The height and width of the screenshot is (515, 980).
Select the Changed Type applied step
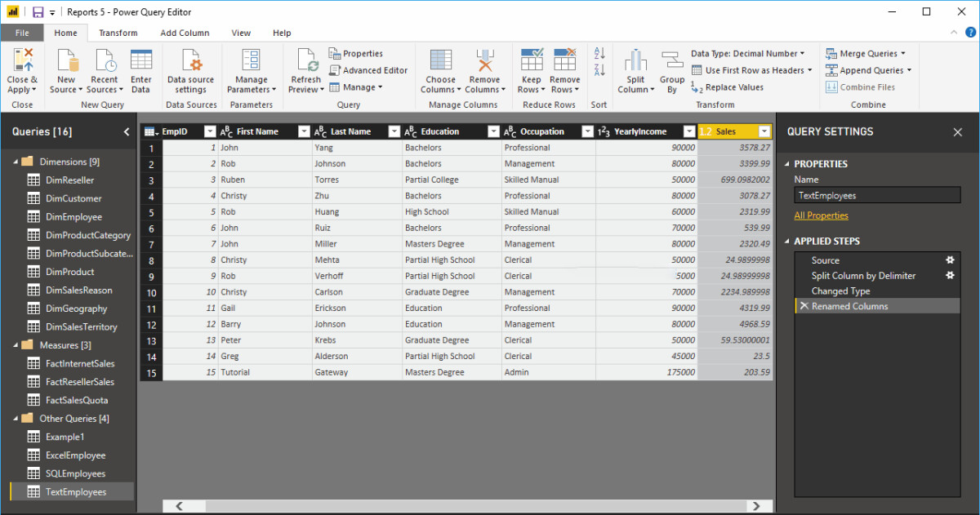click(x=877, y=291)
